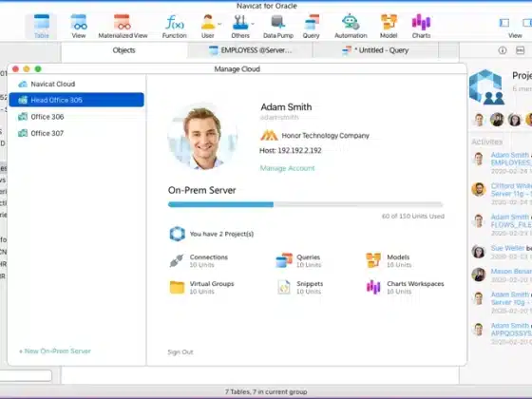
Task: Click the Models icon in usage list
Action: (x=373, y=260)
